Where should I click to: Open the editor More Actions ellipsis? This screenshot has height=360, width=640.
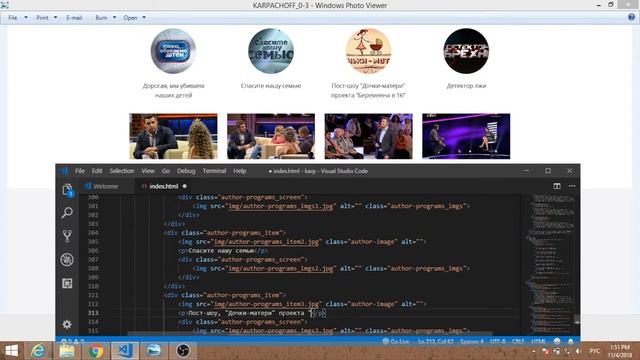tap(572, 186)
